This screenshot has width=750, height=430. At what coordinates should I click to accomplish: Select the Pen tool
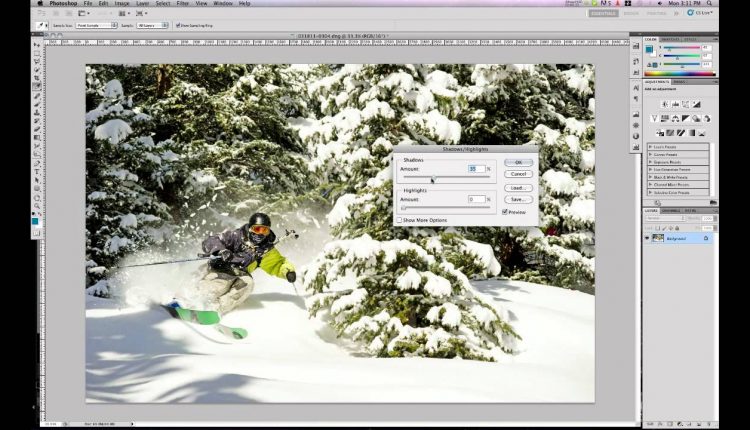(37, 163)
